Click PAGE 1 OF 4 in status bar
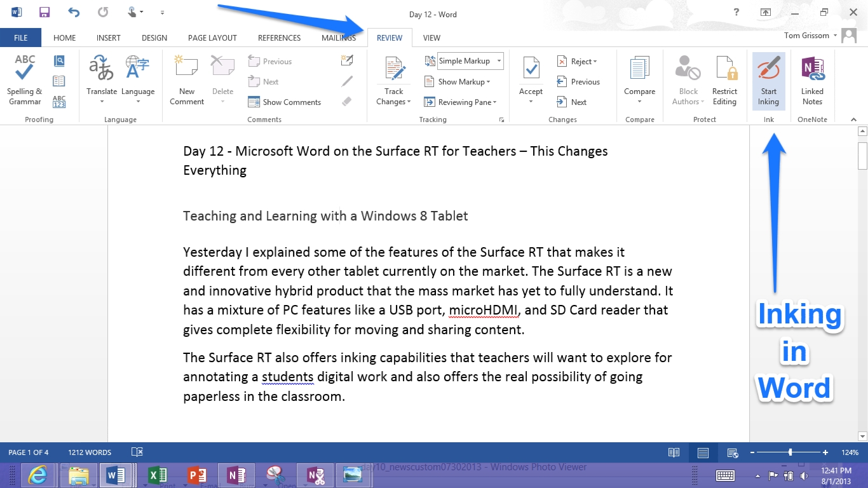The width and height of the screenshot is (868, 488). 28,452
